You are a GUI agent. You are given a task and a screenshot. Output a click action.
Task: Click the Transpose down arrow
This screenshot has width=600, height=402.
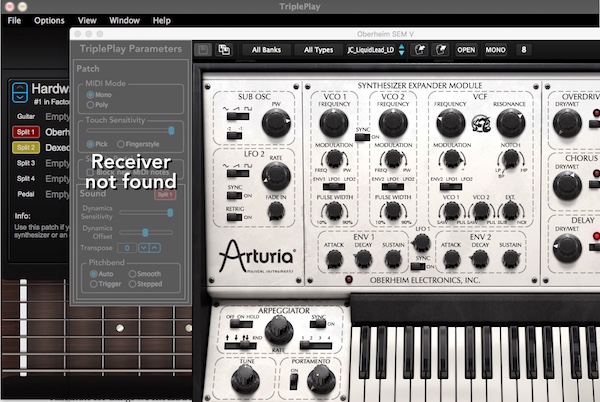(143, 248)
